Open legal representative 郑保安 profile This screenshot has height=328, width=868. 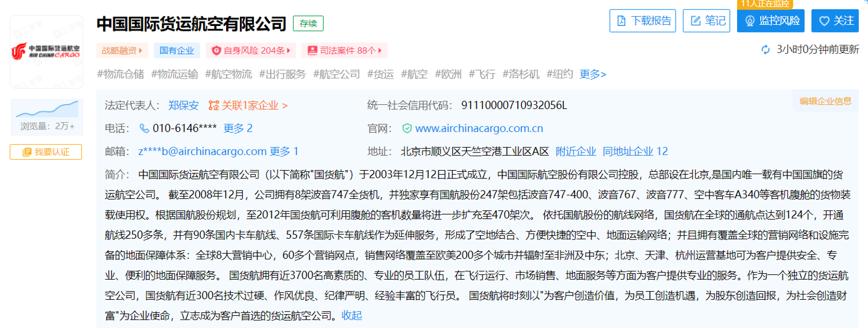point(183,106)
